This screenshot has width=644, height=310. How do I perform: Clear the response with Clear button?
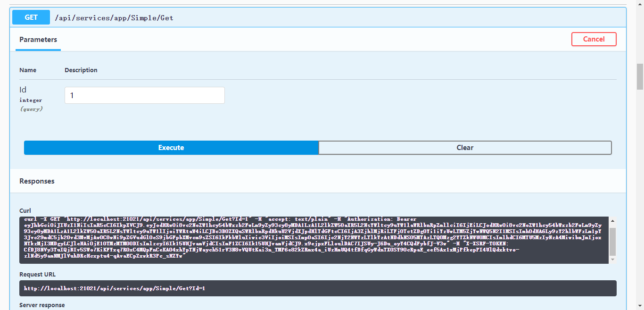[x=465, y=148]
